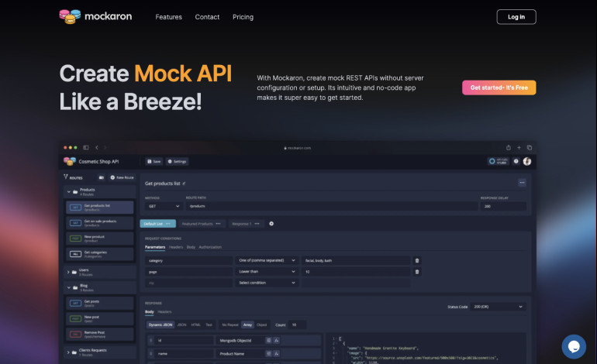Open the Pricing page

(x=243, y=17)
